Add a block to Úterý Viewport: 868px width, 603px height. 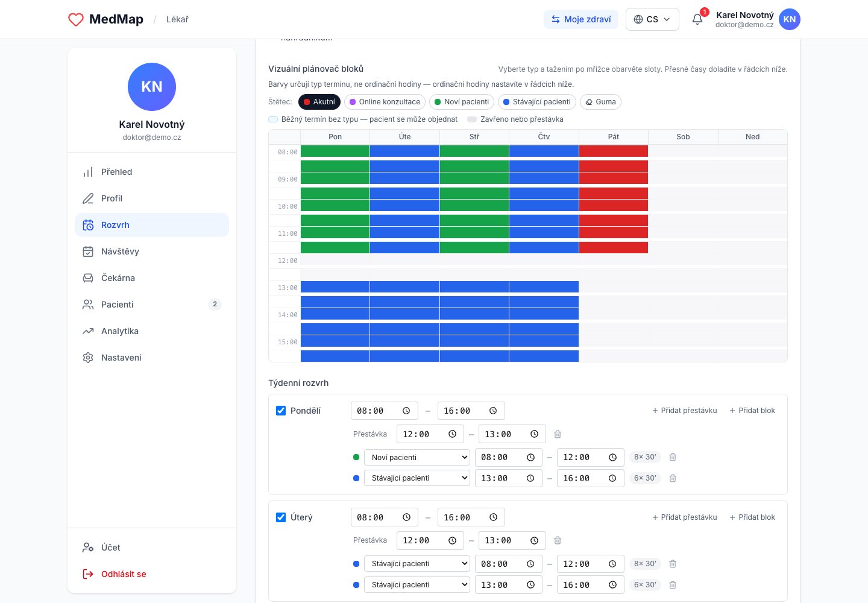tap(752, 517)
